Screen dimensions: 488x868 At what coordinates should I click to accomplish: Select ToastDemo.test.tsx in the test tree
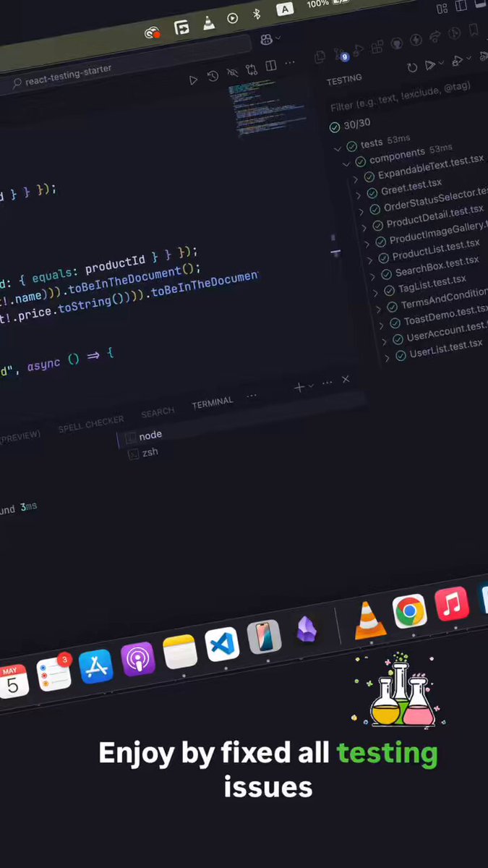(446, 316)
